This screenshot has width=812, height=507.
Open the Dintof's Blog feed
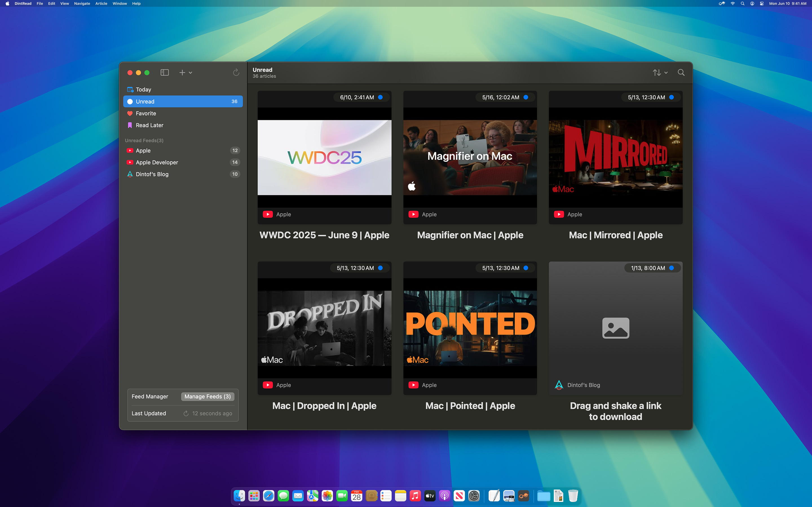152,174
